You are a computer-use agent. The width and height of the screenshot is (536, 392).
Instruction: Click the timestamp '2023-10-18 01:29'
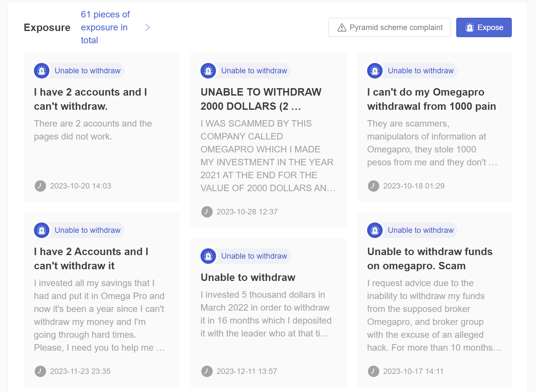click(x=414, y=186)
